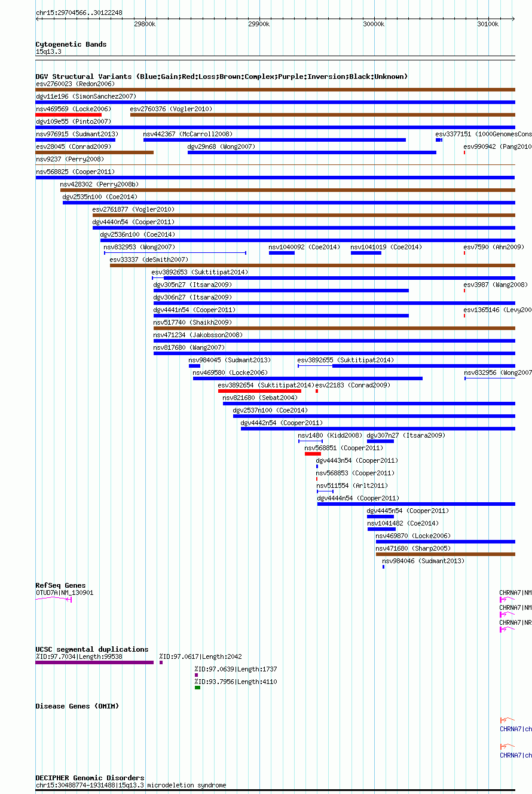Select dgv29n68 (Wong2007) label
The height and width of the screenshot is (794, 532).
pos(221,146)
